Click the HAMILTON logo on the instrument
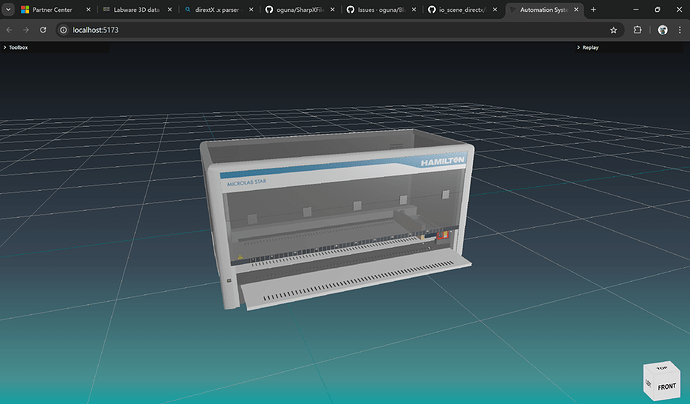This screenshot has height=404, width=690. coord(442,162)
